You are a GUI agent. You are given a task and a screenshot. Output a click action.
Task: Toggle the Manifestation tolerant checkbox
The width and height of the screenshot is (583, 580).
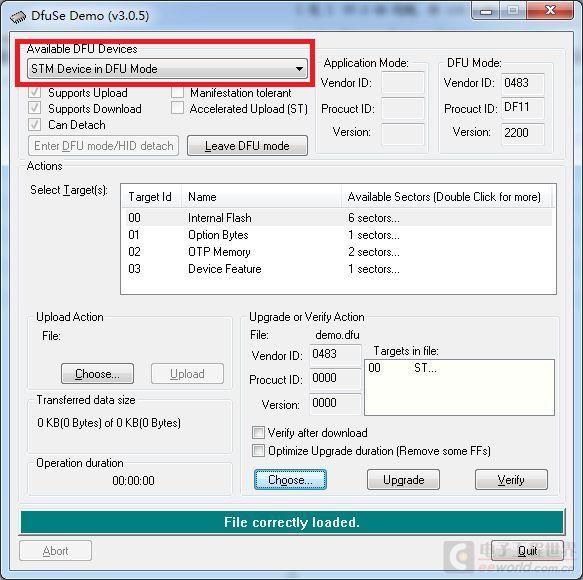pyautogui.click(x=177, y=93)
